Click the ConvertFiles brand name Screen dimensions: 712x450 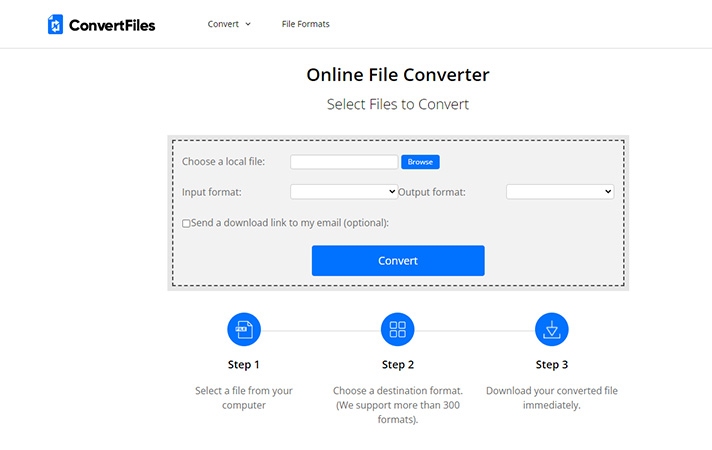pyautogui.click(x=112, y=25)
